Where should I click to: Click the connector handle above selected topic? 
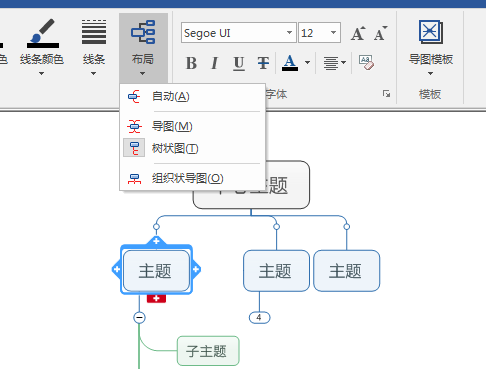point(156,227)
